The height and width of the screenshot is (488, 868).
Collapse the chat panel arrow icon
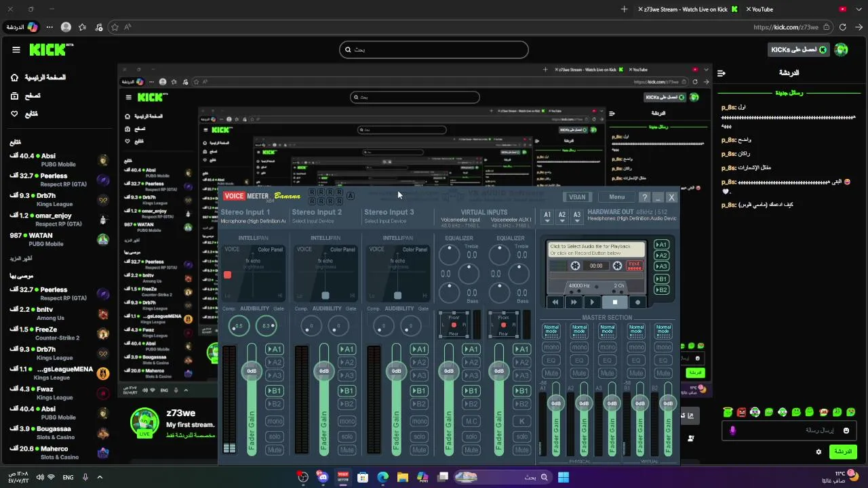722,73
